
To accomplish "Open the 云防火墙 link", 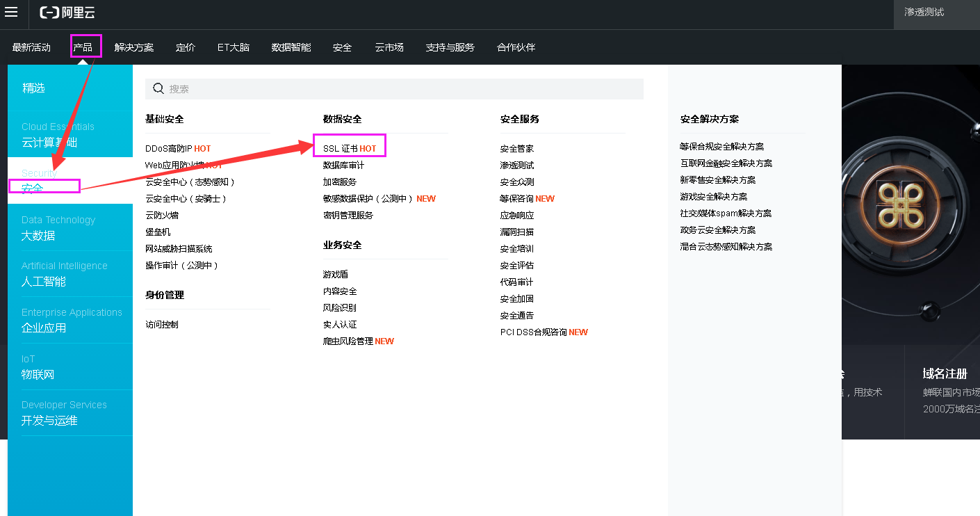I will [x=162, y=216].
